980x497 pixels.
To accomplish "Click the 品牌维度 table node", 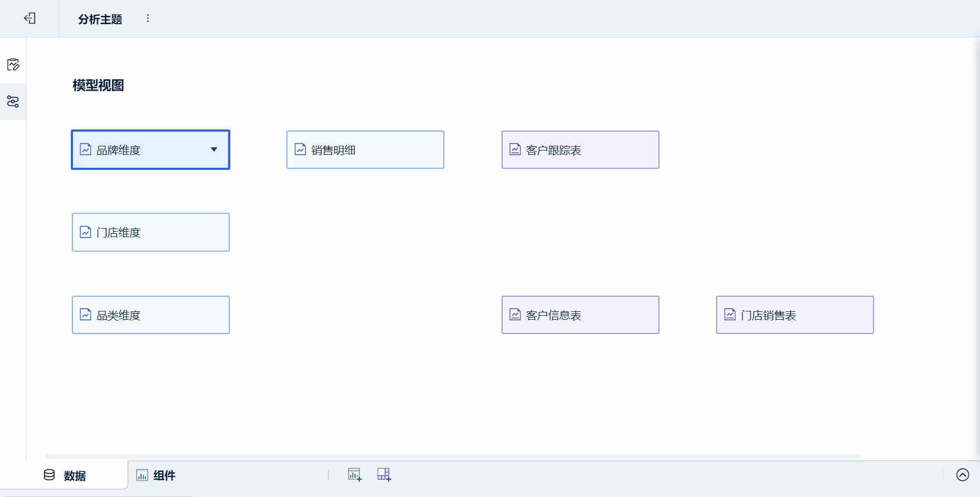I will 136,150.
